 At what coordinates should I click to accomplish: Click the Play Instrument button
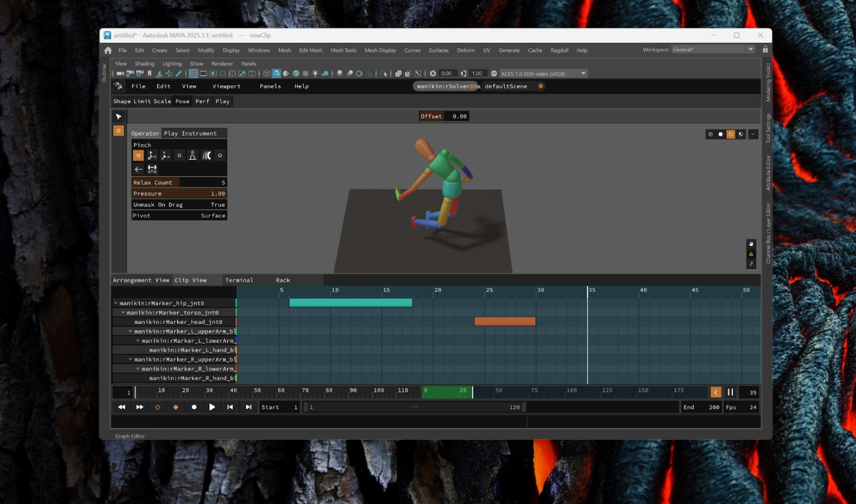[x=190, y=133]
